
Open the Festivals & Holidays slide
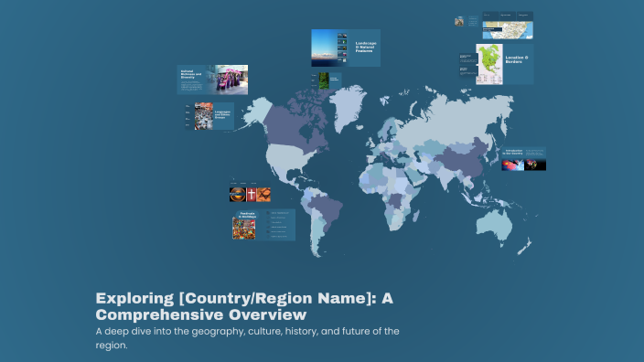click(263, 225)
